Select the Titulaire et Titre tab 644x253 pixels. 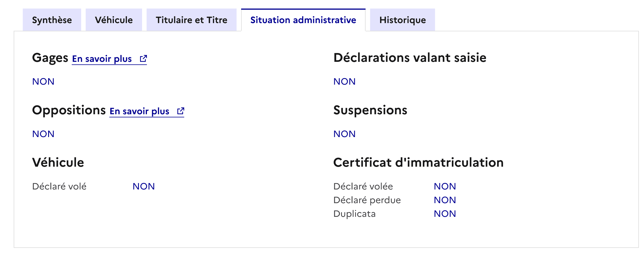coord(191,20)
